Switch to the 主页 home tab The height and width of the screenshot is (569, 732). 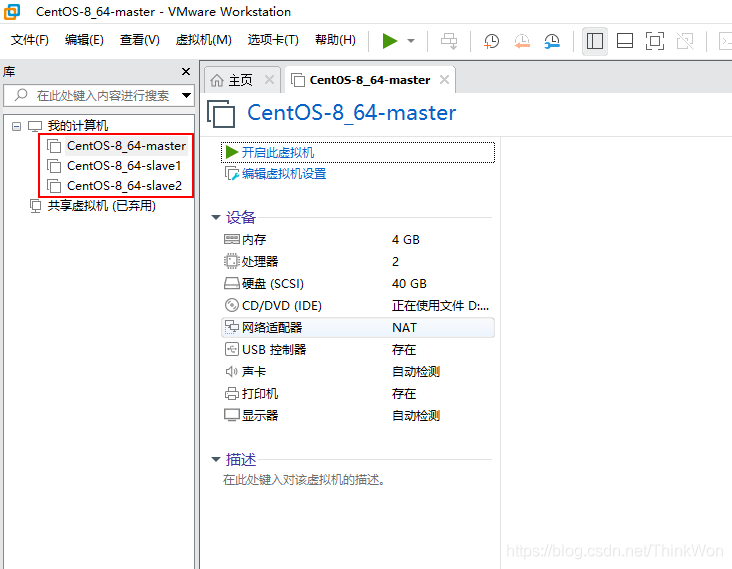[240, 80]
